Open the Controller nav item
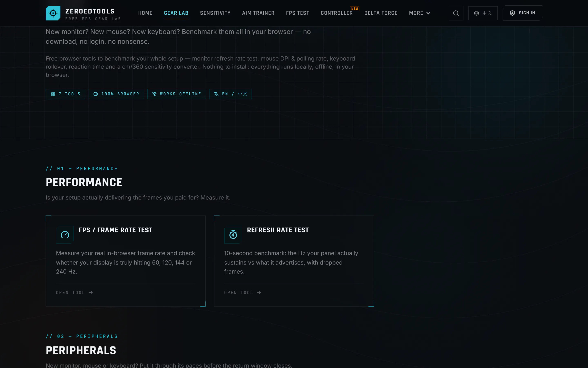Viewport: 588px width, 368px height. pos(336,13)
